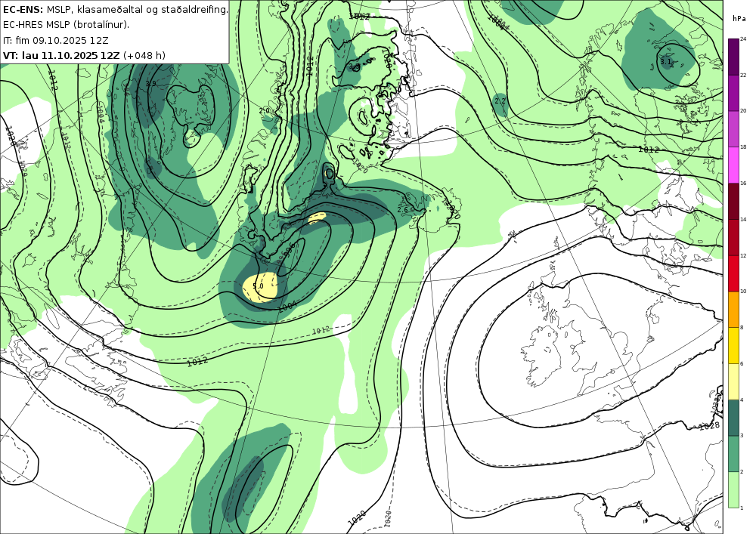Select the orchid 18–20 hPa colorbar segment
This screenshot has height=534, width=756.
tap(733, 128)
